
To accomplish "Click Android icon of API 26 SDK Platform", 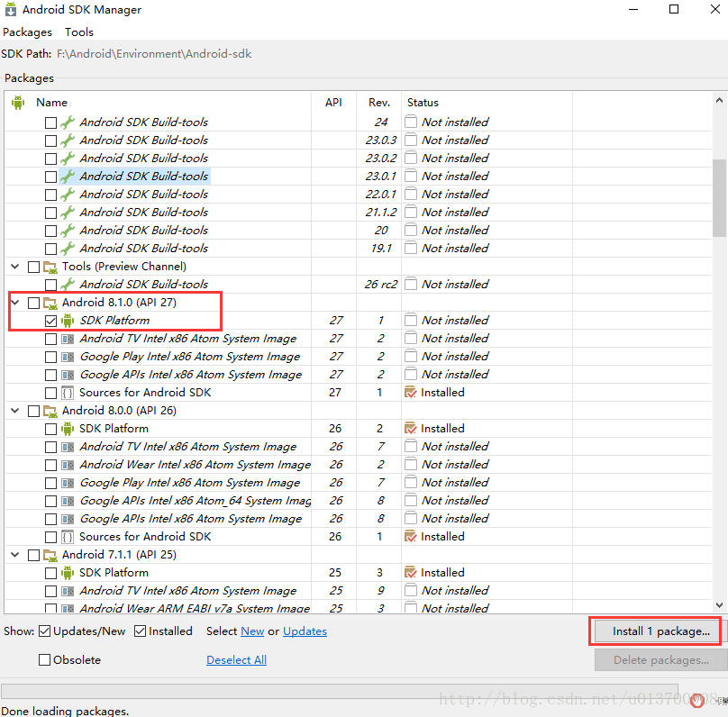I will point(68,429).
